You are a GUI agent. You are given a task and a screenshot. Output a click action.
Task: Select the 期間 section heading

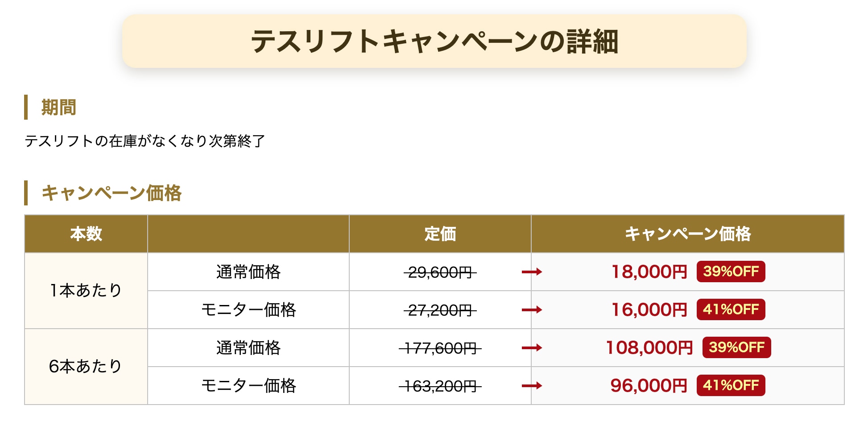pos(58,107)
